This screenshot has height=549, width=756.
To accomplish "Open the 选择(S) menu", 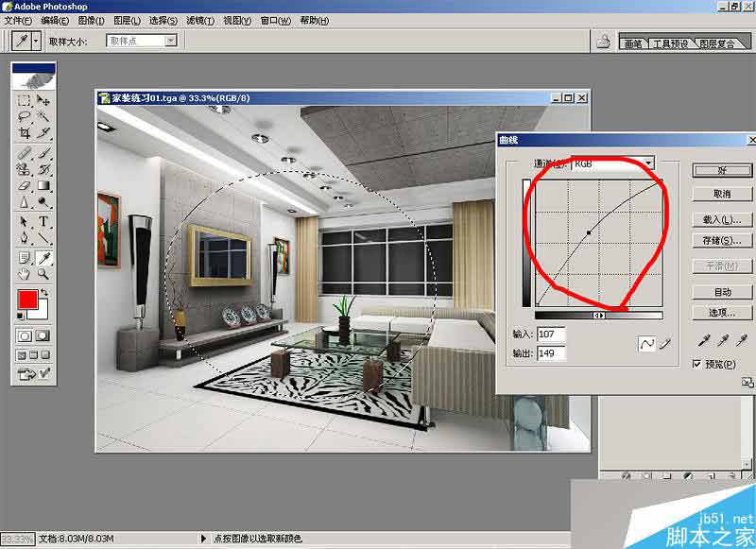I will pos(163,21).
